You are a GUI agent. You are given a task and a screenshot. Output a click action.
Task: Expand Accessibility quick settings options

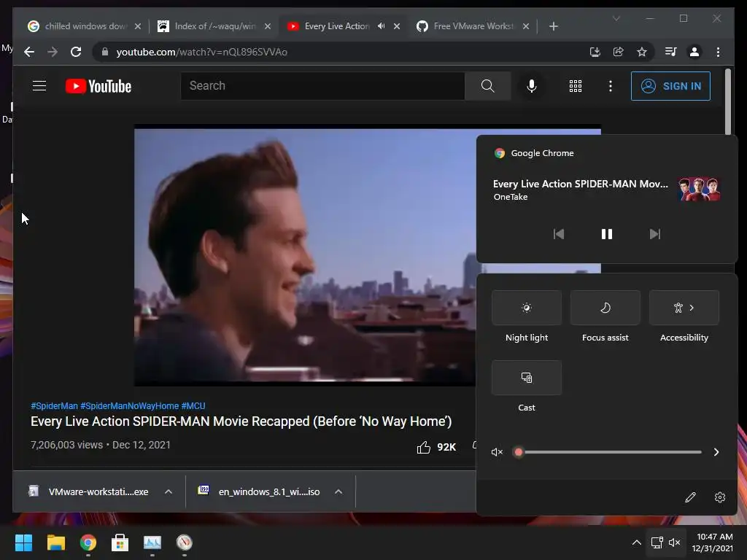[x=684, y=308]
